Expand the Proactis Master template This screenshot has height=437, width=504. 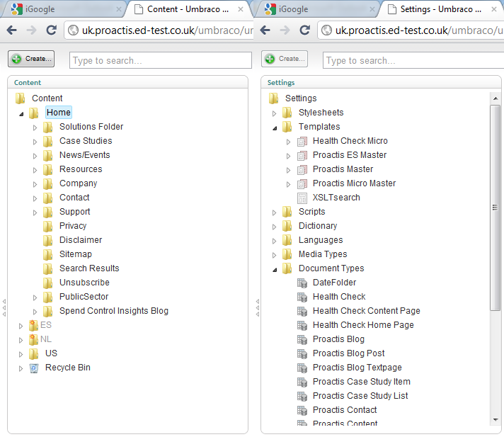(288, 171)
